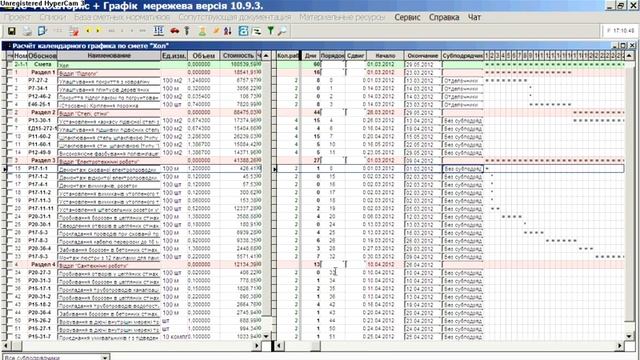This screenshot has height=360, width=640.
Task: Click right pane horizontal scrollbar right arrow
Action: 619,346
